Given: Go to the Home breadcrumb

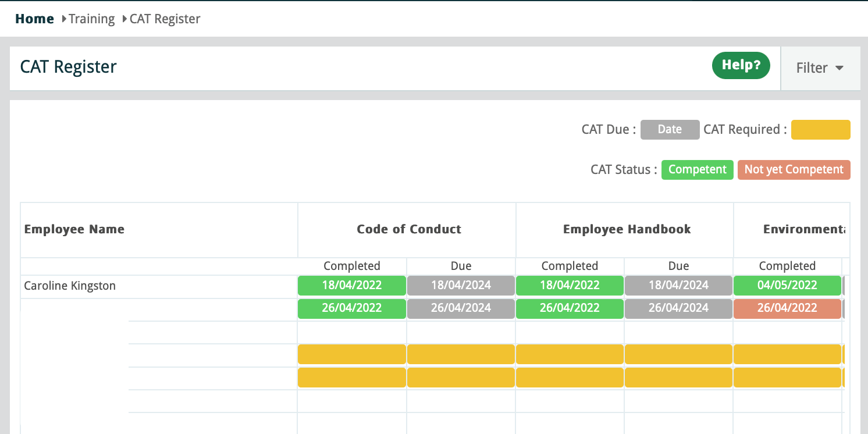Looking at the screenshot, I should [x=34, y=19].
